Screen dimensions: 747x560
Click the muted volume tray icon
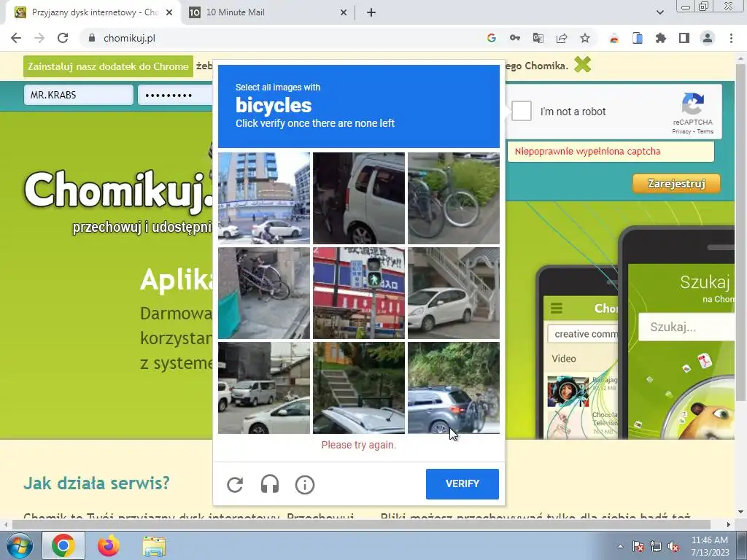click(673, 547)
